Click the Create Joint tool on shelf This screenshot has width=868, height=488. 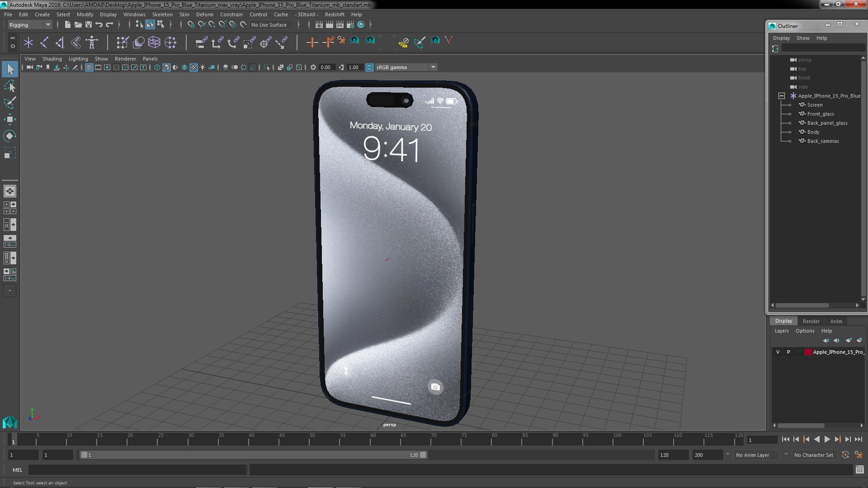point(44,42)
